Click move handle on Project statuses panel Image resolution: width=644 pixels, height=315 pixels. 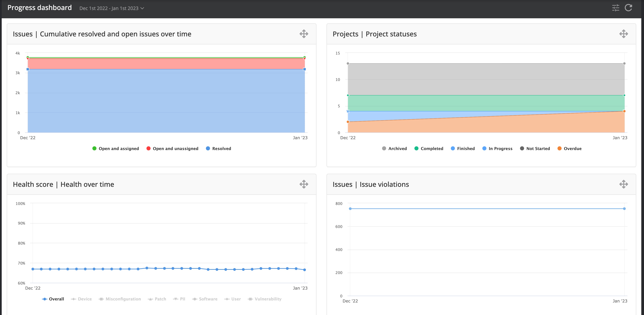tap(624, 34)
